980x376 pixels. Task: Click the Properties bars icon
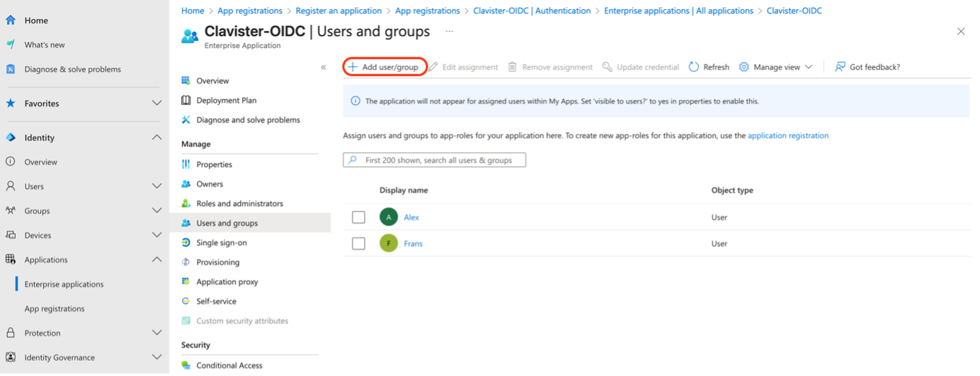click(186, 164)
